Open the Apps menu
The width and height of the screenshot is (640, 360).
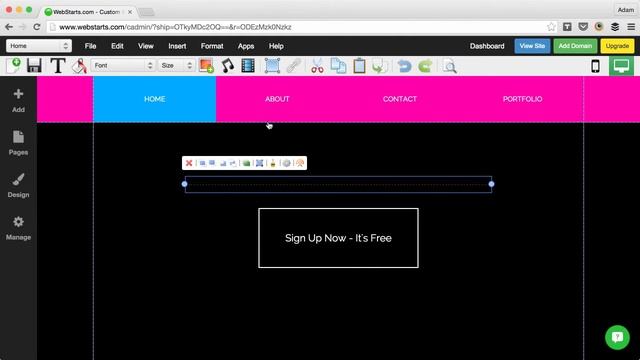point(246,46)
